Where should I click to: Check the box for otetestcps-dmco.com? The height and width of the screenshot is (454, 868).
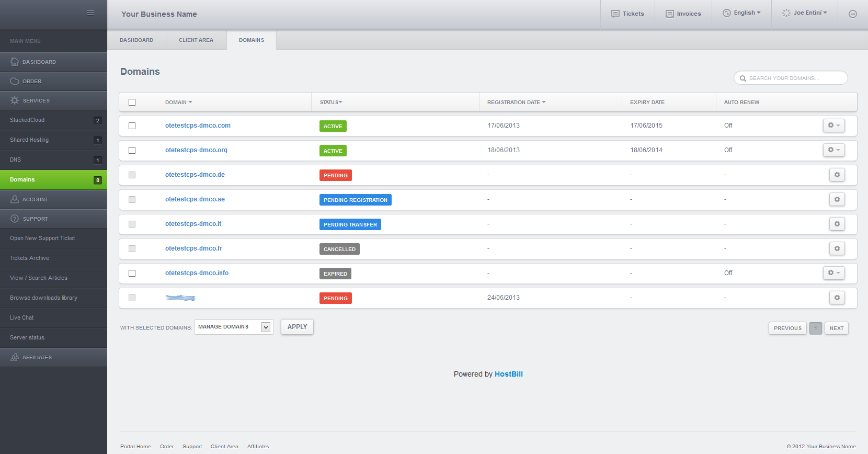pos(132,126)
